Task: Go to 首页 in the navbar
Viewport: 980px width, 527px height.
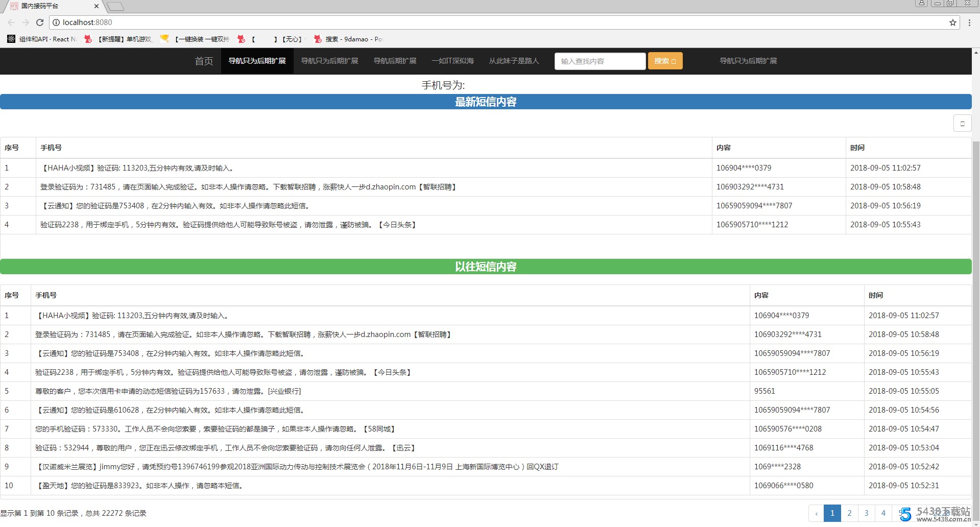Action: pyautogui.click(x=204, y=61)
